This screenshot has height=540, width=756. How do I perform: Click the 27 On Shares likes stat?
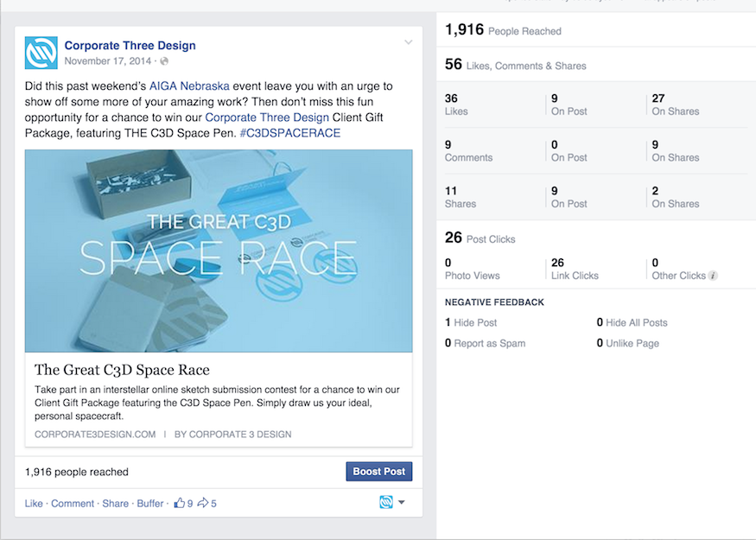676,105
